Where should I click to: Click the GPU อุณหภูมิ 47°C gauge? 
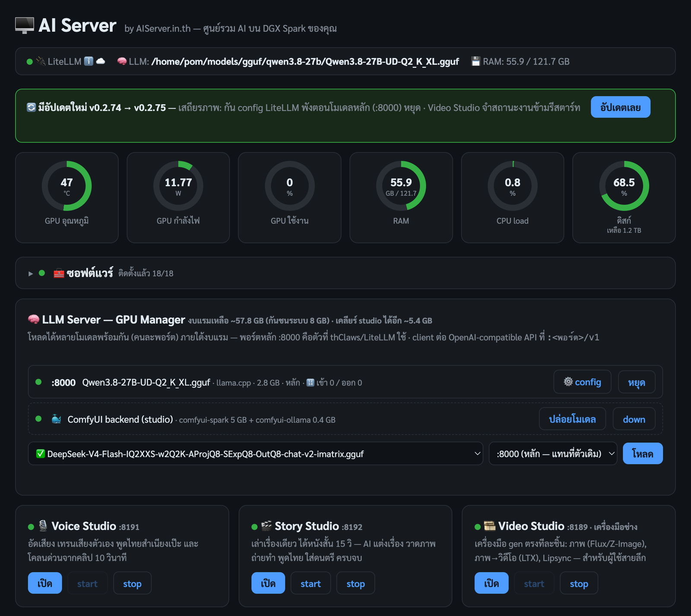click(67, 186)
